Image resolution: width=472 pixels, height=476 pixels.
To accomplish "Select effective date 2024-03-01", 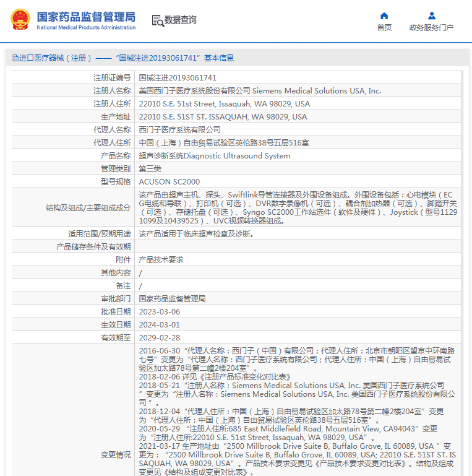I will pyautogui.click(x=160, y=325).
